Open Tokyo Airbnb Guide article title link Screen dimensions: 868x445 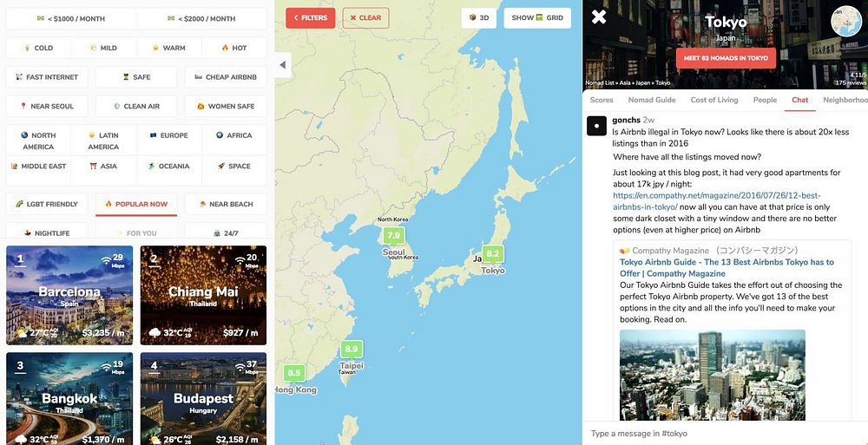(x=727, y=268)
